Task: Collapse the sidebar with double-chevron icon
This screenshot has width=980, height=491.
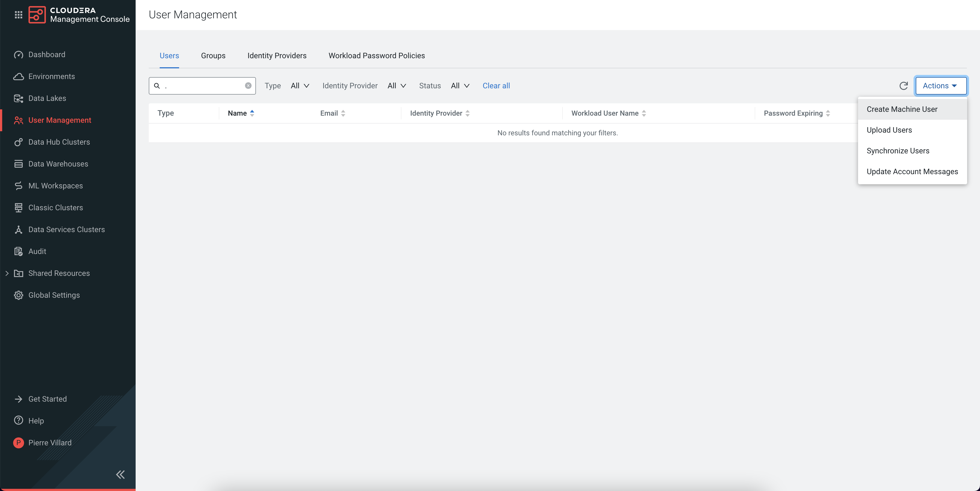Action: coord(120,474)
